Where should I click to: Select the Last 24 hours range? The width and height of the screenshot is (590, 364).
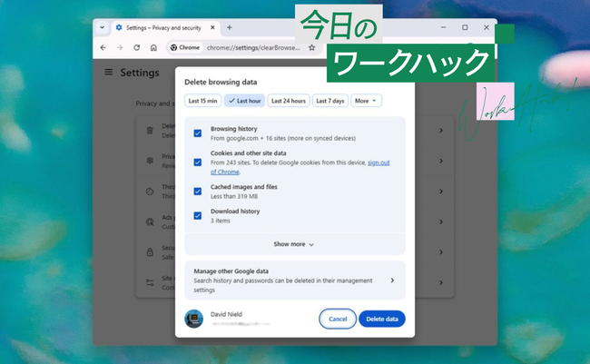point(288,101)
